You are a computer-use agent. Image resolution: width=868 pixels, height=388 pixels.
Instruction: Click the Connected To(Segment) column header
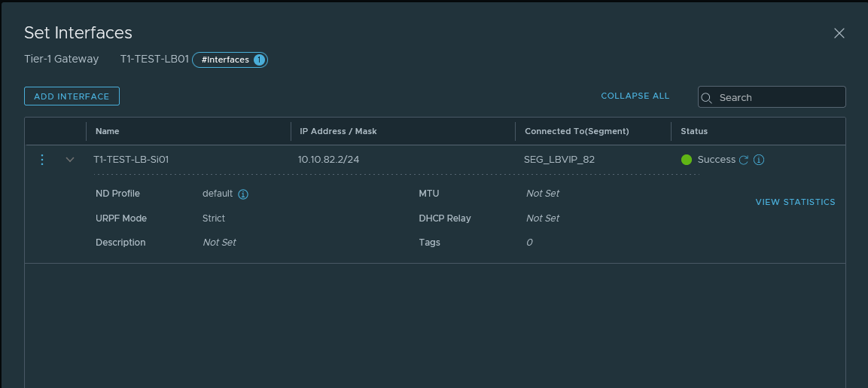pyautogui.click(x=577, y=131)
